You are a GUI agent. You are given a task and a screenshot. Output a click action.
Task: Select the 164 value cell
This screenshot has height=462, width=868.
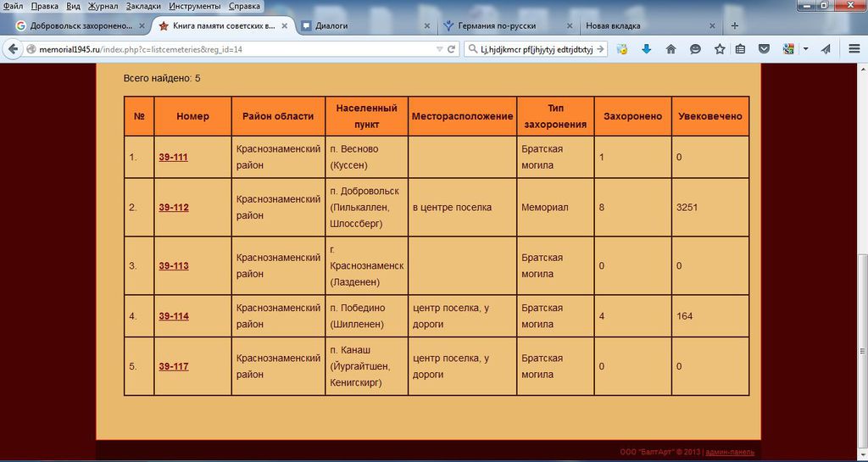[x=710, y=316]
